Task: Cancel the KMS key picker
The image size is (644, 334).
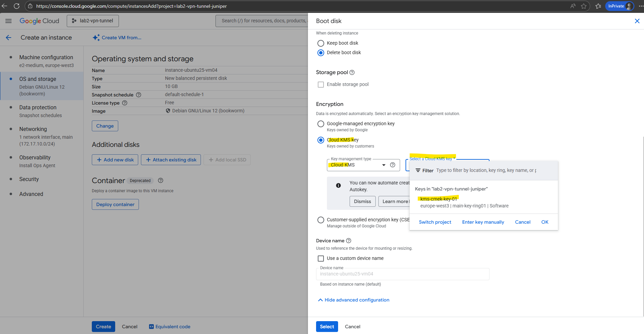Action: [x=523, y=222]
